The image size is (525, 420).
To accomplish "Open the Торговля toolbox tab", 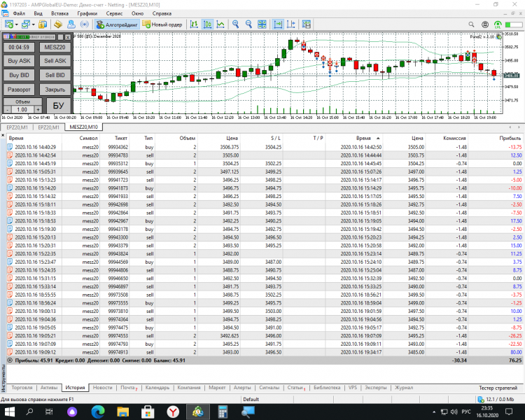I will point(22,388).
